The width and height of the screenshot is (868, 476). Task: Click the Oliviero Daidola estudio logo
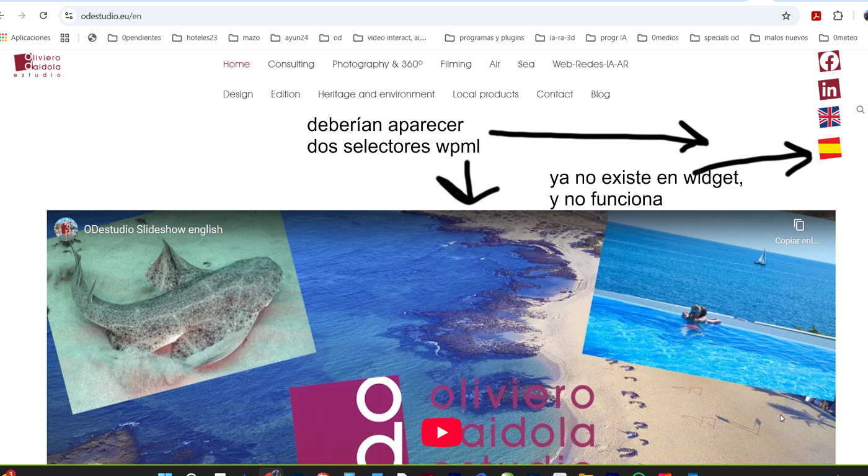pos(38,65)
